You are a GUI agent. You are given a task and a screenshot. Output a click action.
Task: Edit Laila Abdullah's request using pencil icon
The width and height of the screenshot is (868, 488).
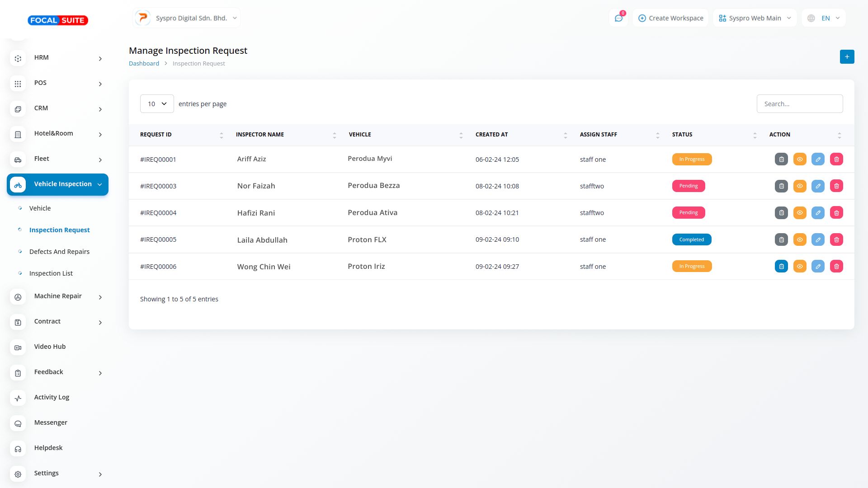[818, 239]
